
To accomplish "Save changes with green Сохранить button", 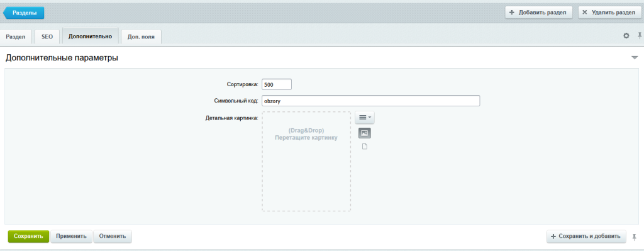I will [28, 236].
